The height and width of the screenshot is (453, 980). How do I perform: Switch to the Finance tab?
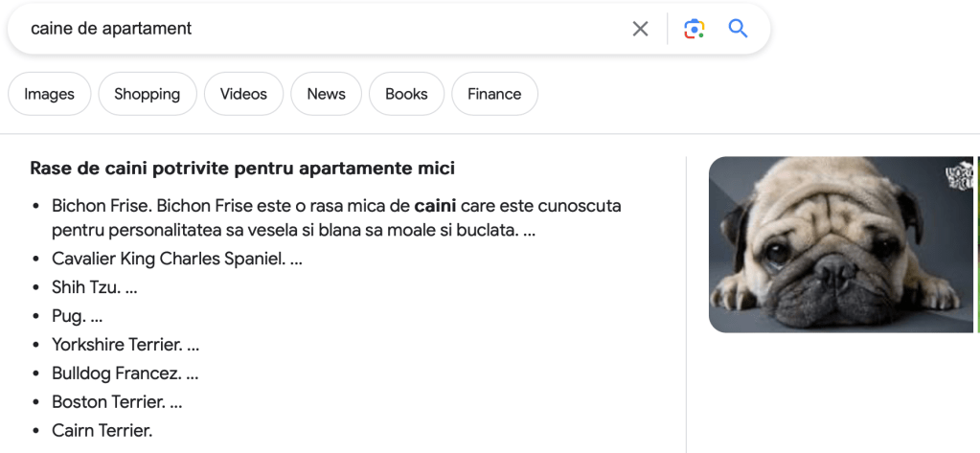coord(494,94)
